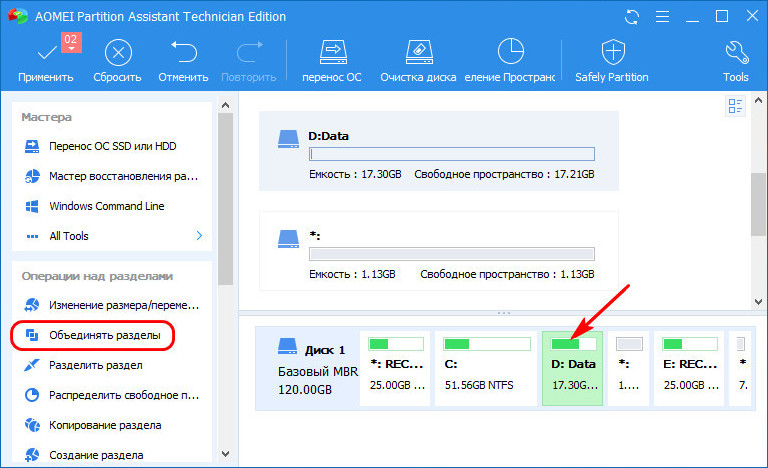Select Перенос ОС SSD или HDD wizard
Viewport: 768px width, 468px height.
[x=112, y=146]
